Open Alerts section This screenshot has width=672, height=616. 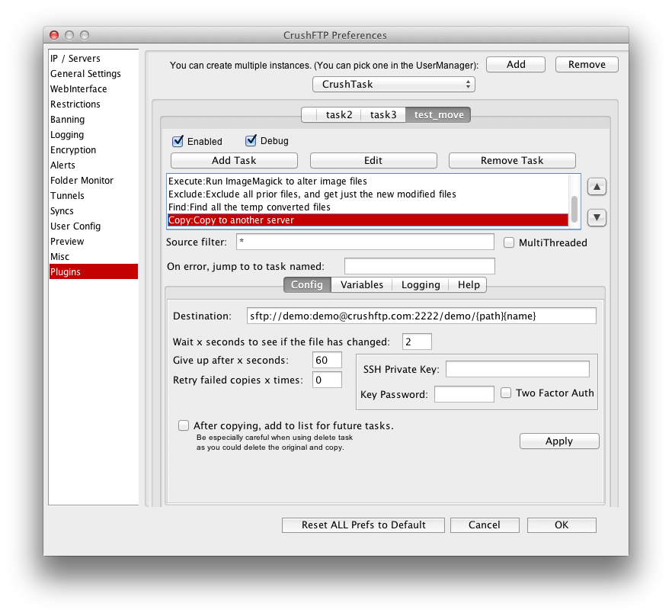point(94,165)
